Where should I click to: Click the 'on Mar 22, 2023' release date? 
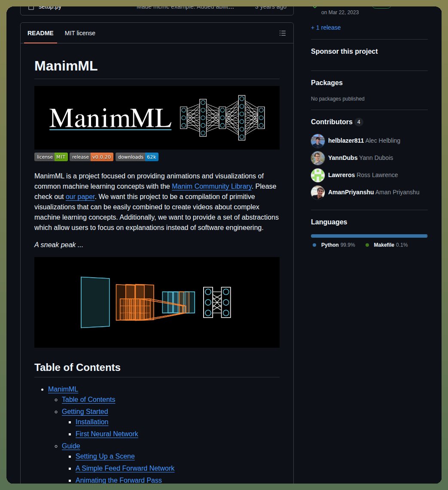pyautogui.click(x=340, y=12)
